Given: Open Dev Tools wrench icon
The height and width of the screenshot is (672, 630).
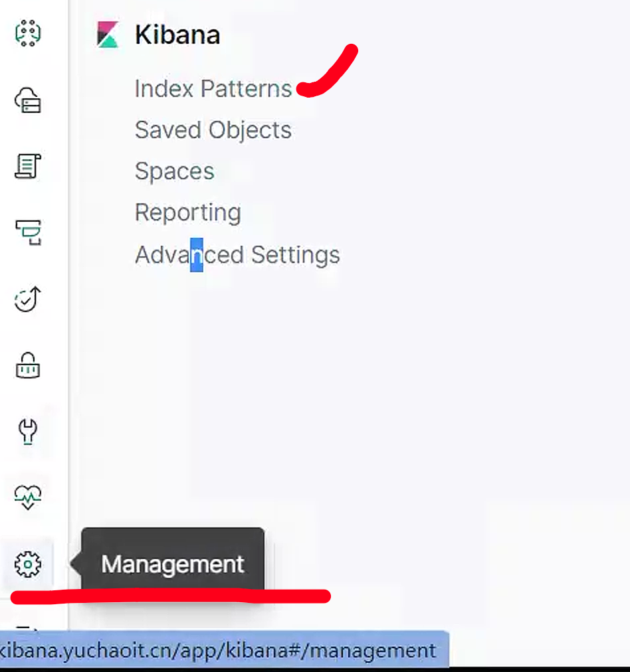Looking at the screenshot, I should (28, 432).
